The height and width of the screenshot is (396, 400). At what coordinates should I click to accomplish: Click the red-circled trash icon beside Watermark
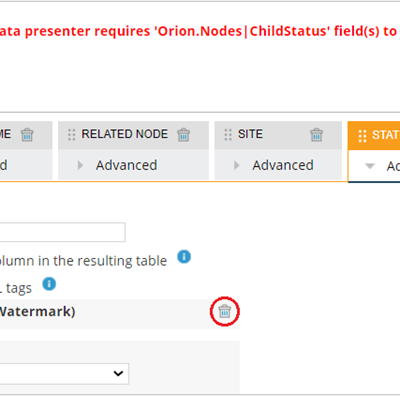coord(225,311)
